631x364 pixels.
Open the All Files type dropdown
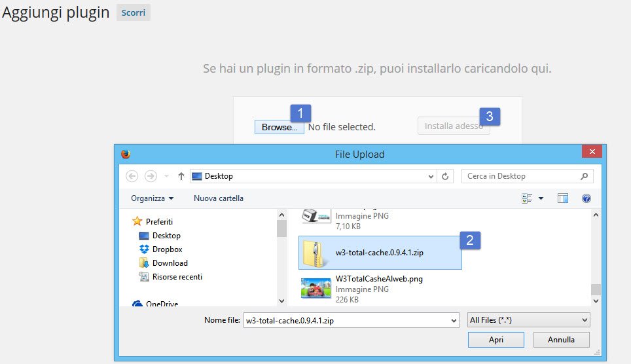pyautogui.click(x=529, y=320)
